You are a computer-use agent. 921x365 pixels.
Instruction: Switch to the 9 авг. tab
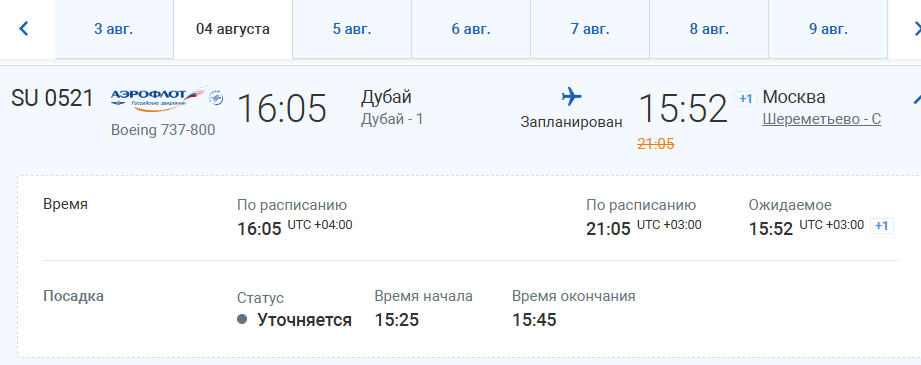[x=828, y=29]
